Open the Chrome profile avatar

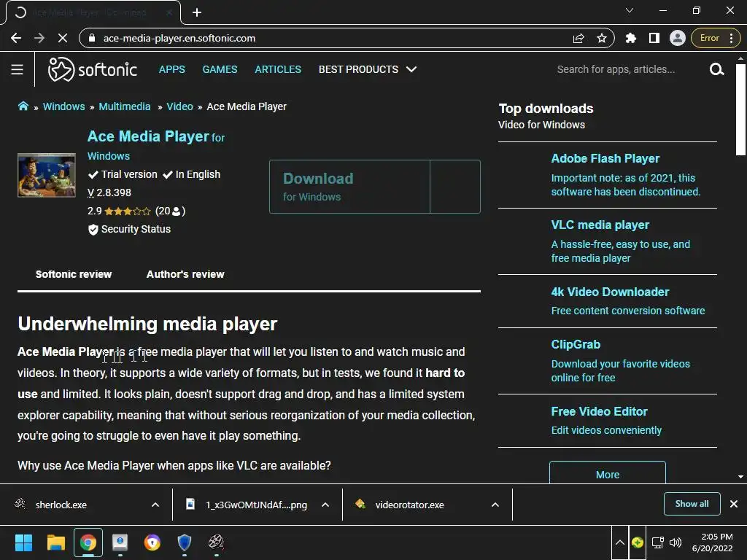tap(678, 38)
